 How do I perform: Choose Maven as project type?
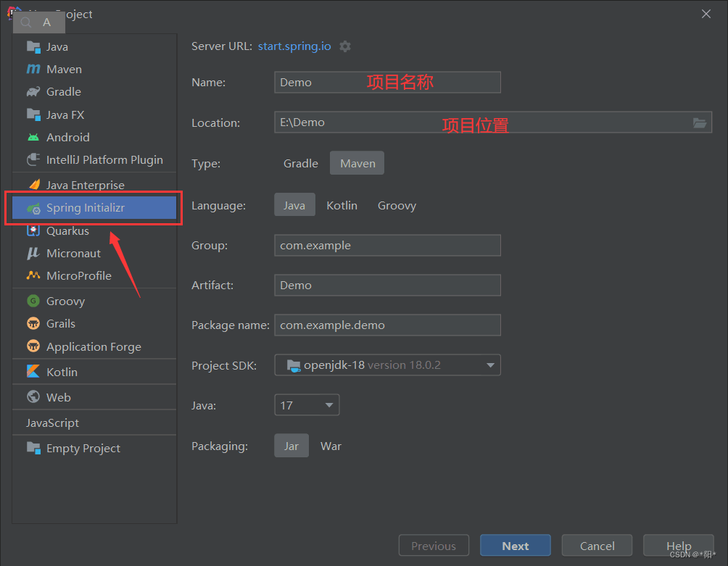pyautogui.click(x=357, y=163)
